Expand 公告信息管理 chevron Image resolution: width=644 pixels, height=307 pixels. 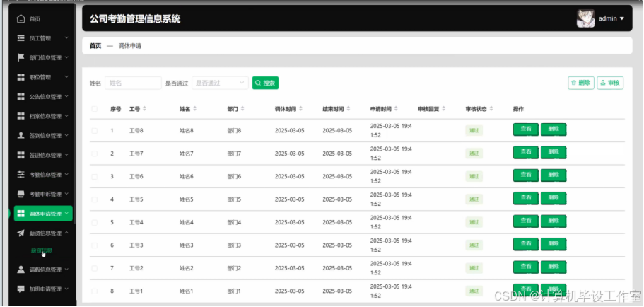[x=66, y=97]
